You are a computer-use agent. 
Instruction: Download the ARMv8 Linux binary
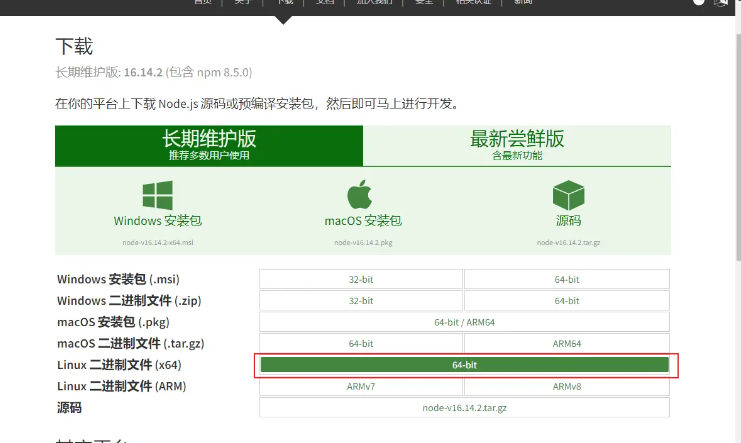click(x=567, y=386)
